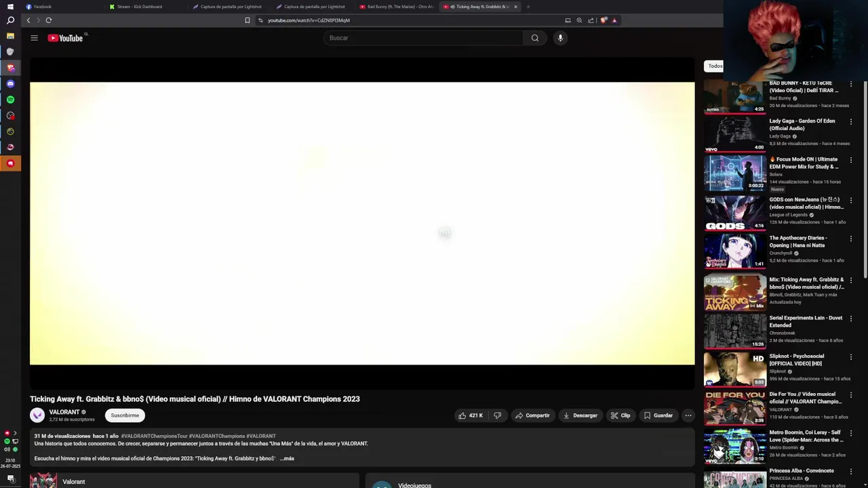Click #VALORANTChampionsTour hashtag
Viewport: 868px width, 488px height.
[x=154, y=436]
